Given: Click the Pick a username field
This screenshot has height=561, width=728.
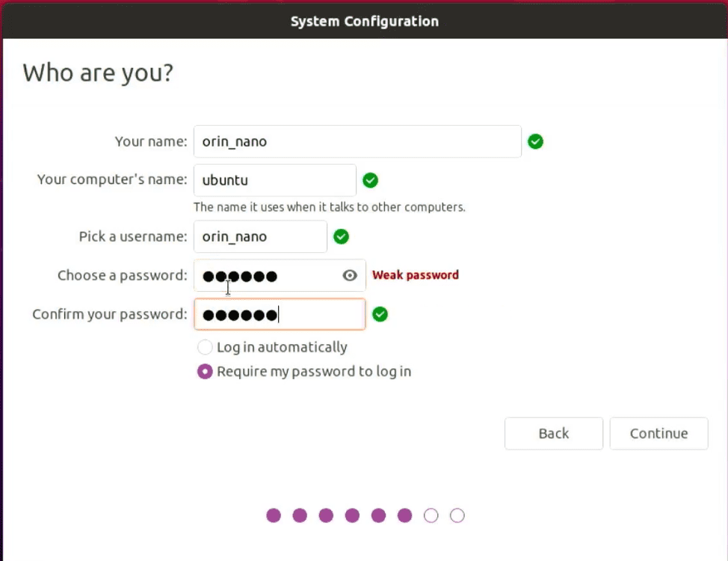Looking at the screenshot, I should [x=259, y=237].
